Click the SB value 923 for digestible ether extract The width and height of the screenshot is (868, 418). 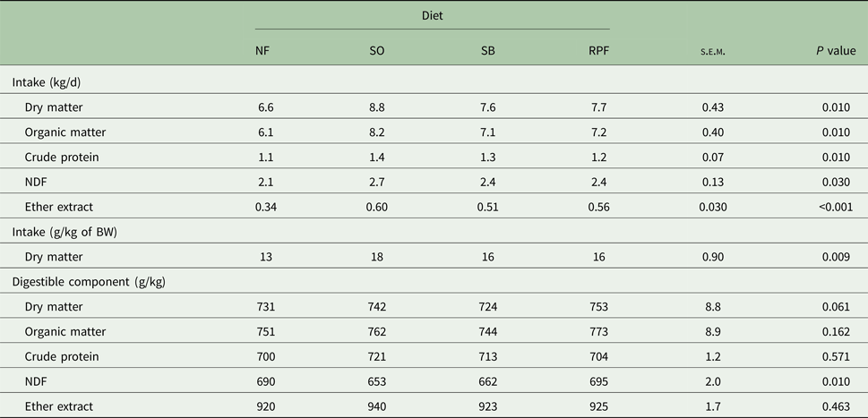click(488, 407)
